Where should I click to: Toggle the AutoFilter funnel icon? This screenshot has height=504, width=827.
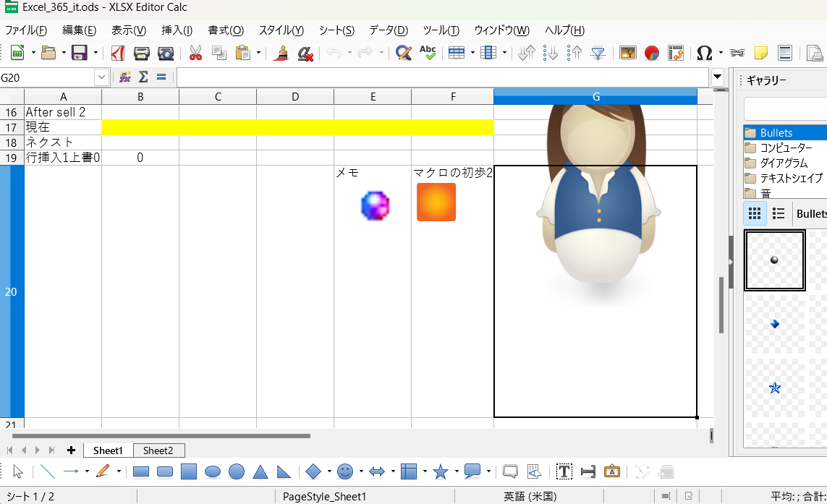point(598,53)
